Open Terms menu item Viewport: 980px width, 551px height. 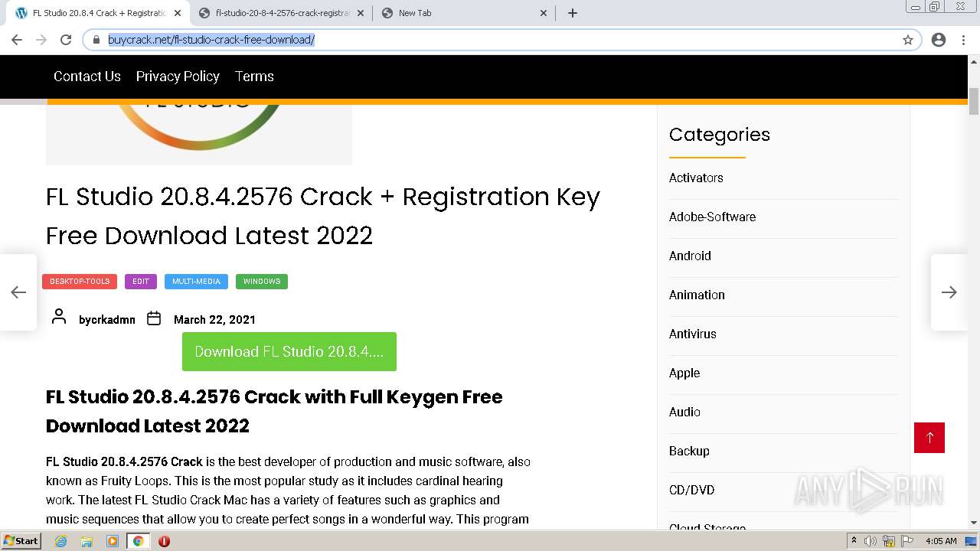254,77
